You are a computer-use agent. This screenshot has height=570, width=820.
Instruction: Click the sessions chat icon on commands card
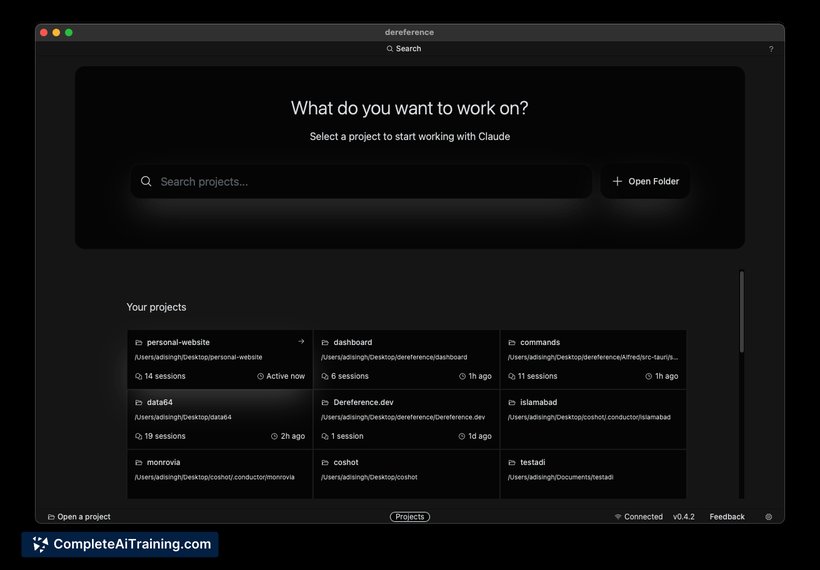pyautogui.click(x=511, y=377)
